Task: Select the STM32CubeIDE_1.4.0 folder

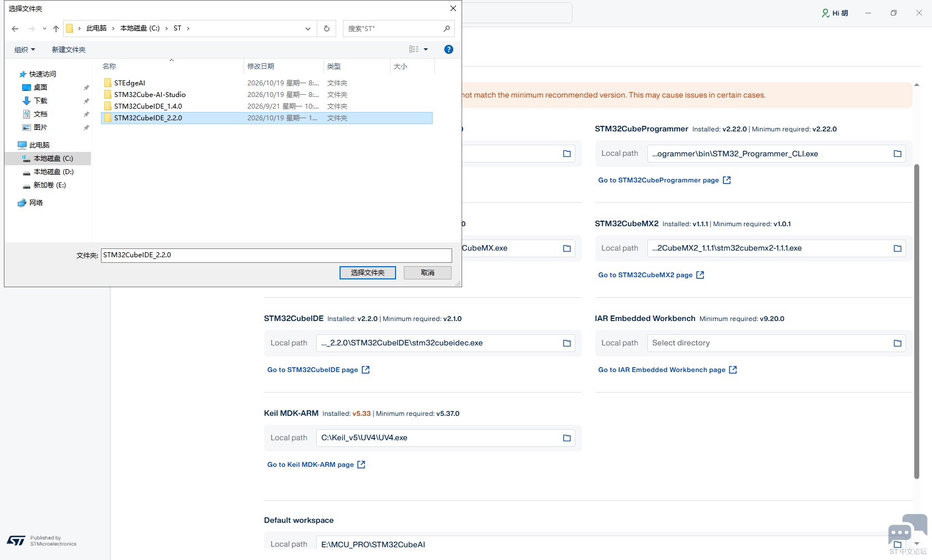Action: click(x=267, y=106)
